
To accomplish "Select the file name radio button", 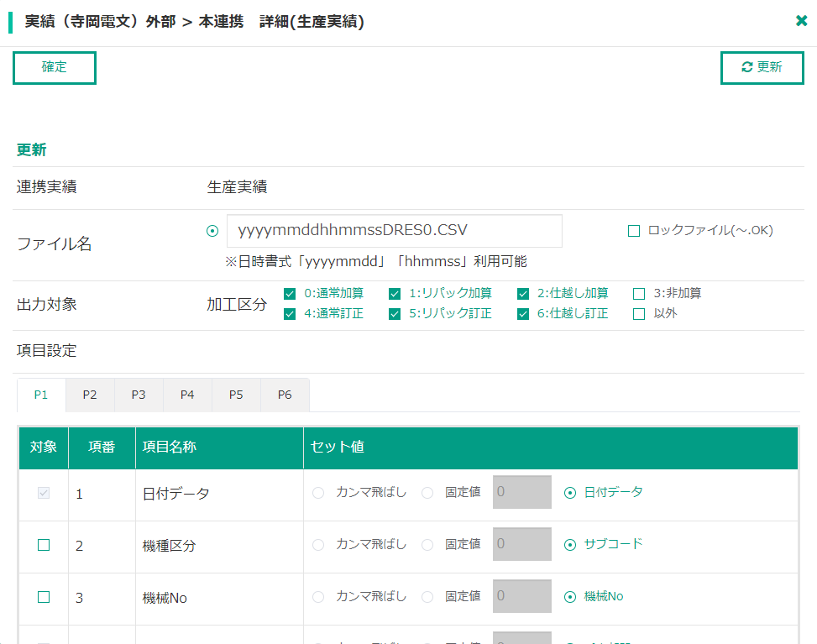I will [x=212, y=231].
